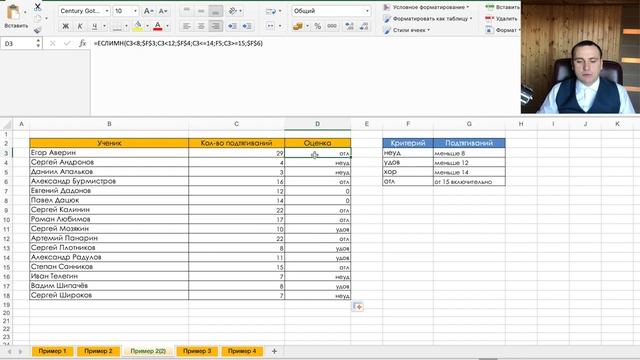Select the Критерий header cell

tap(408, 143)
